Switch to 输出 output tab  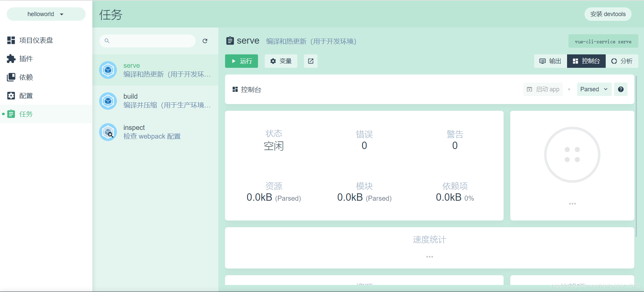(x=551, y=61)
